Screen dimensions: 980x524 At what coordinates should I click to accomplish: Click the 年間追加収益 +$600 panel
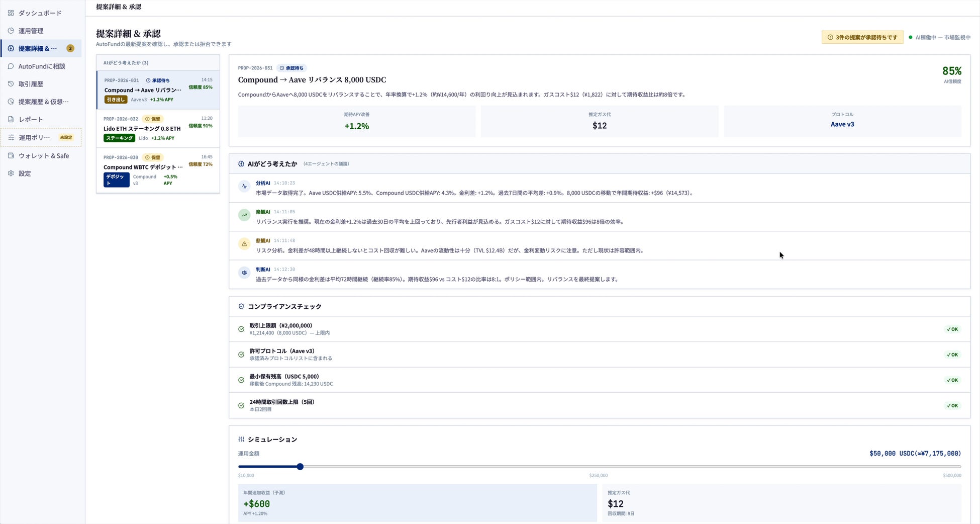click(x=417, y=503)
